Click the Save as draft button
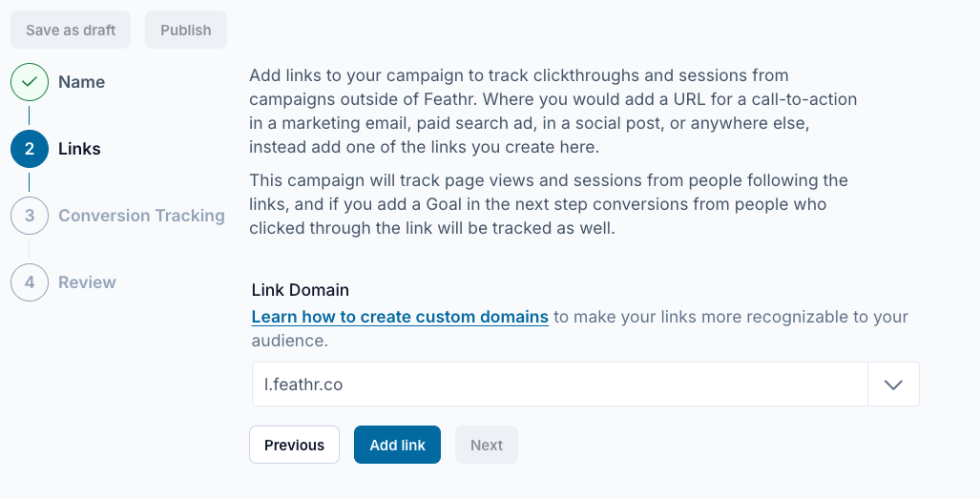980x499 pixels. click(x=71, y=30)
